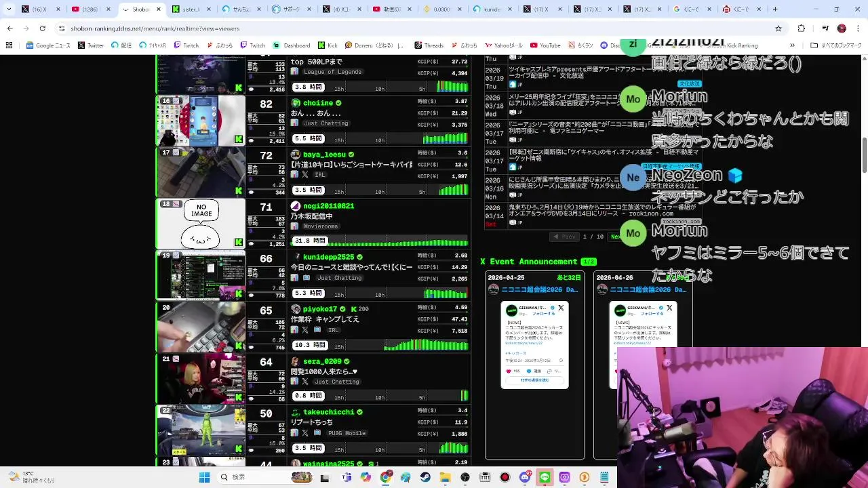Open the browser extensions puzzle icon
This screenshot has height=488, width=868.
tap(802, 28)
